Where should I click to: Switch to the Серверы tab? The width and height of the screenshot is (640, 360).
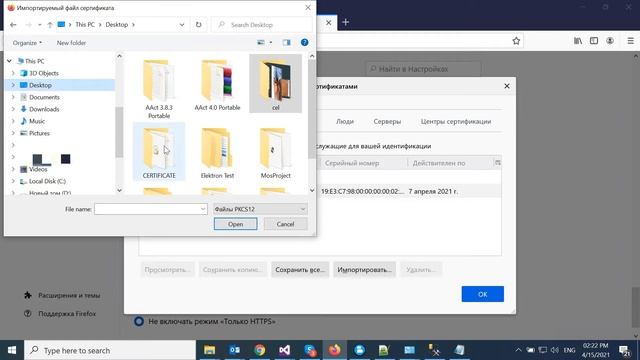pos(387,122)
